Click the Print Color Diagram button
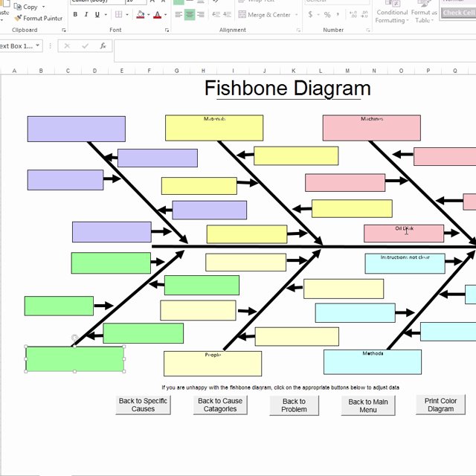 (440, 405)
